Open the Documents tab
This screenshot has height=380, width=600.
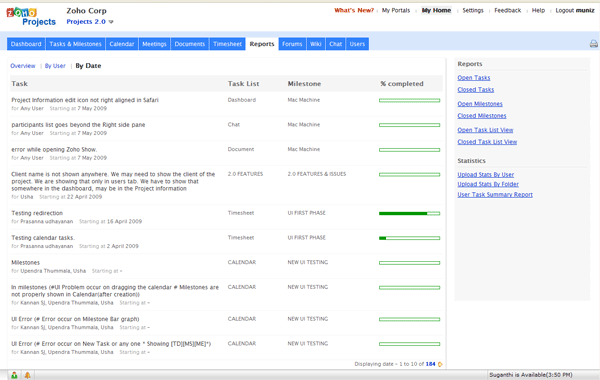[x=190, y=44]
